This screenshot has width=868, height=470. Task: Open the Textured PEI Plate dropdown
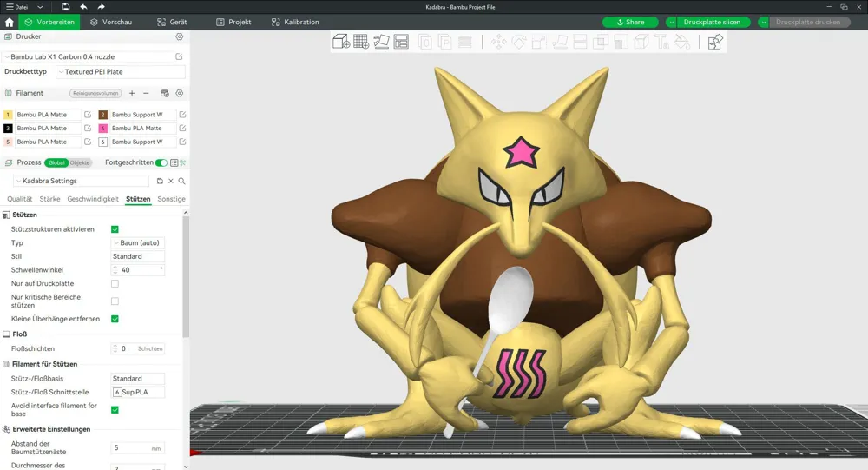pyautogui.click(x=120, y=71)
